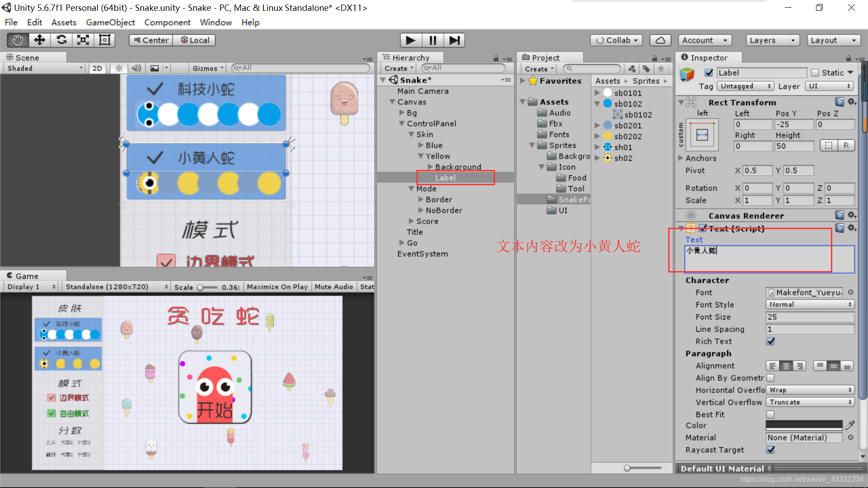Open the GameObject menu
The image size is (868, 488).
pyautogui.click(x=110, y=22)
